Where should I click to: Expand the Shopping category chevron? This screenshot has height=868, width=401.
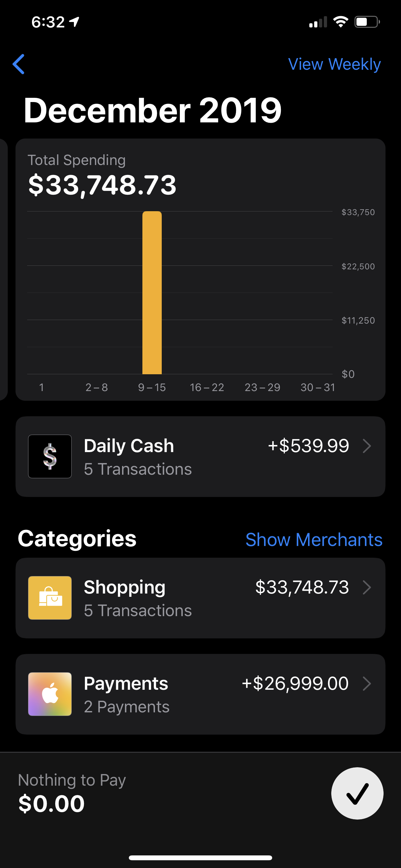tap(367, 587)
